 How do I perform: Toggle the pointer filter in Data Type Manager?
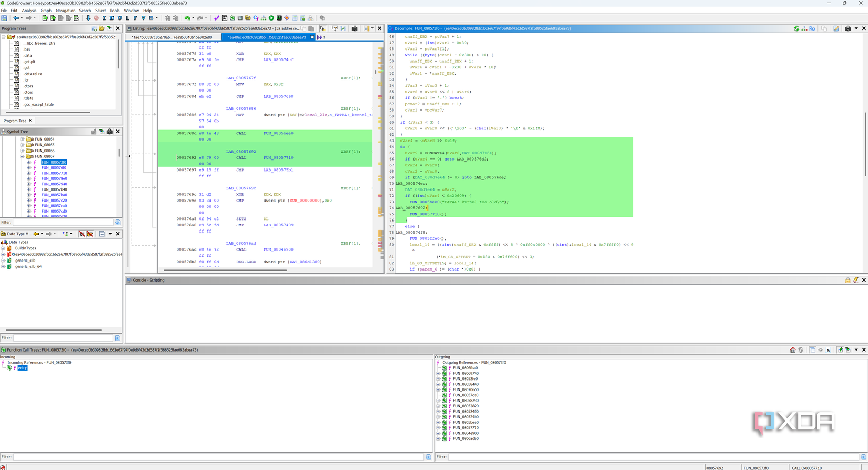[90, 234]
